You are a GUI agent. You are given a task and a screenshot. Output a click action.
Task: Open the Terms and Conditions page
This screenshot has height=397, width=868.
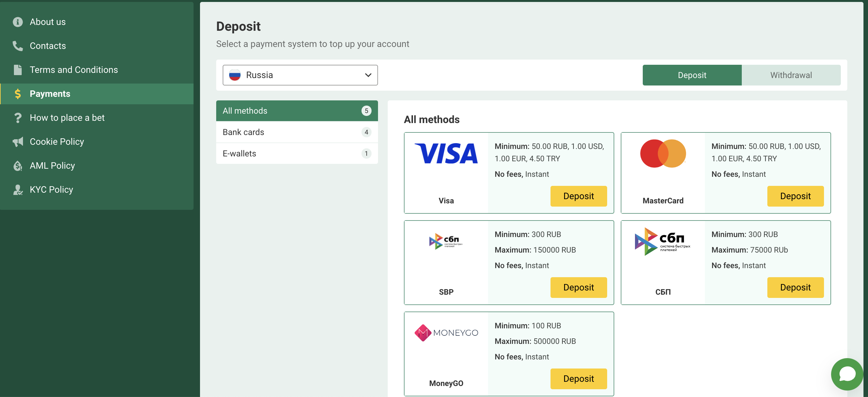click(x=73, y=70)
